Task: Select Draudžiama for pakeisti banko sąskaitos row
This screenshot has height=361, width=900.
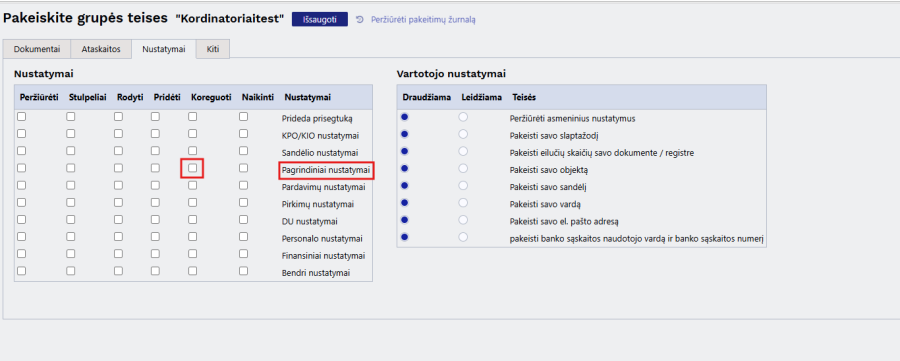Action: click(x=405, y=237)
